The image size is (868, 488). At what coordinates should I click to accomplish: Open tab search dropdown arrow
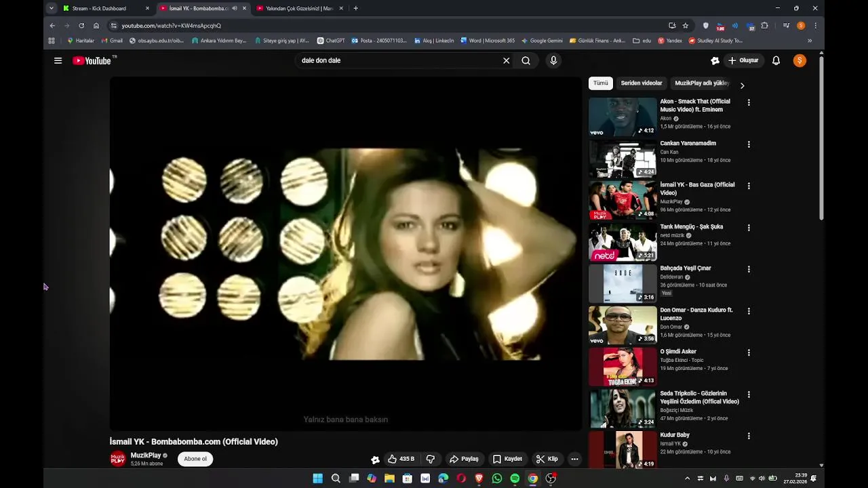pos(52,8)
